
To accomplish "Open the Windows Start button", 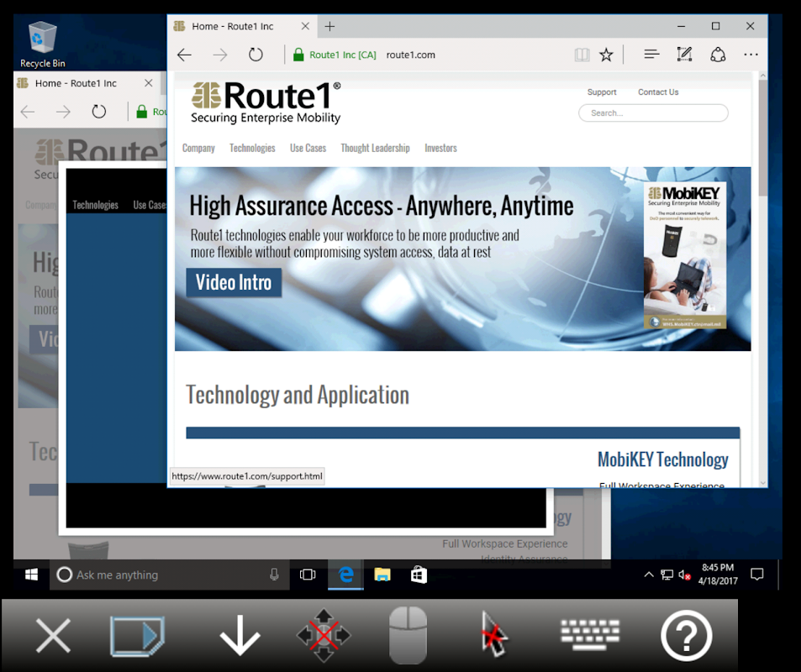I will 31,575.
